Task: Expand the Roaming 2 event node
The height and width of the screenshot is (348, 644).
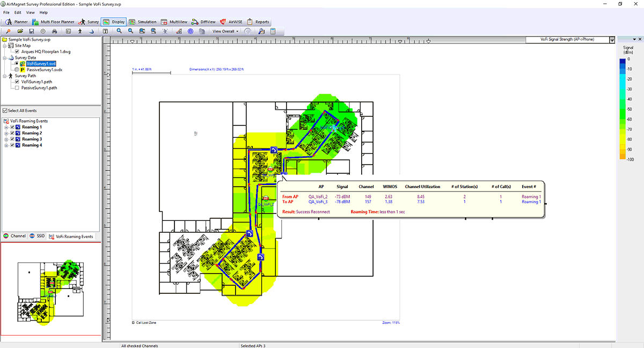Action: [x=5, y=133]
